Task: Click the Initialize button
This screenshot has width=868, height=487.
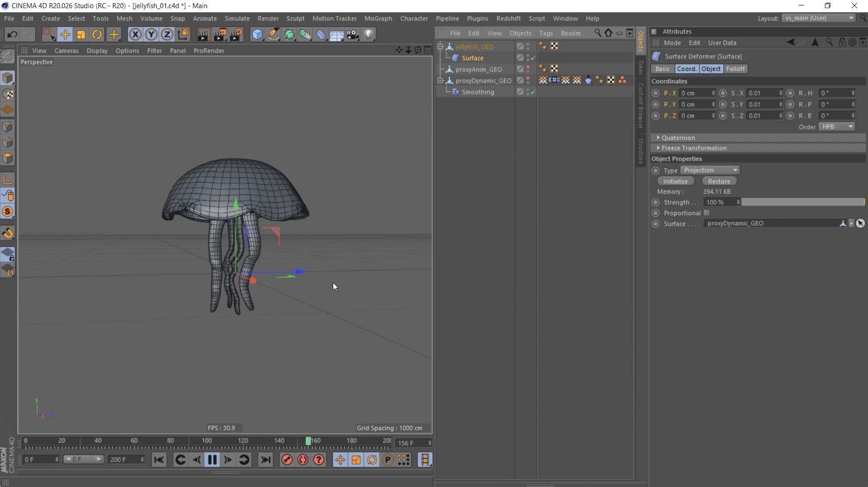Action: (676, 181)
